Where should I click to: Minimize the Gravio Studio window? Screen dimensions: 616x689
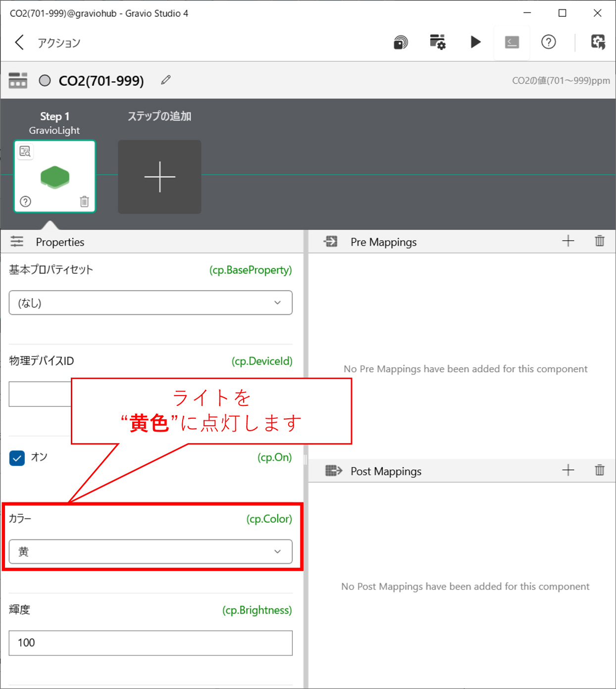pyautogui.click(x=527, y=13)
